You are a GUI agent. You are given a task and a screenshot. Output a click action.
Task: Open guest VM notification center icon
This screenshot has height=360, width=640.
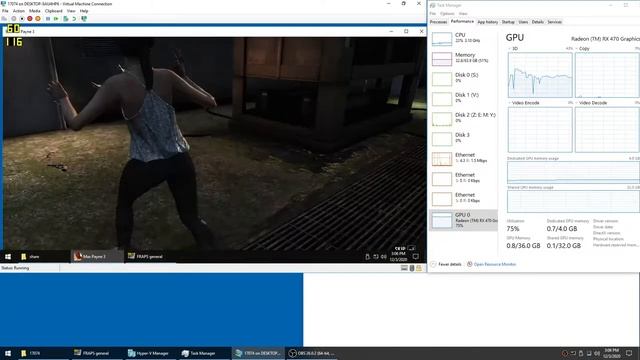pos(416,257)
